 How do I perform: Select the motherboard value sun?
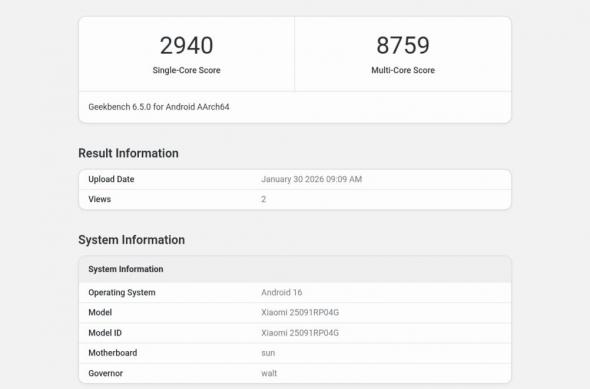coord(268,353)
